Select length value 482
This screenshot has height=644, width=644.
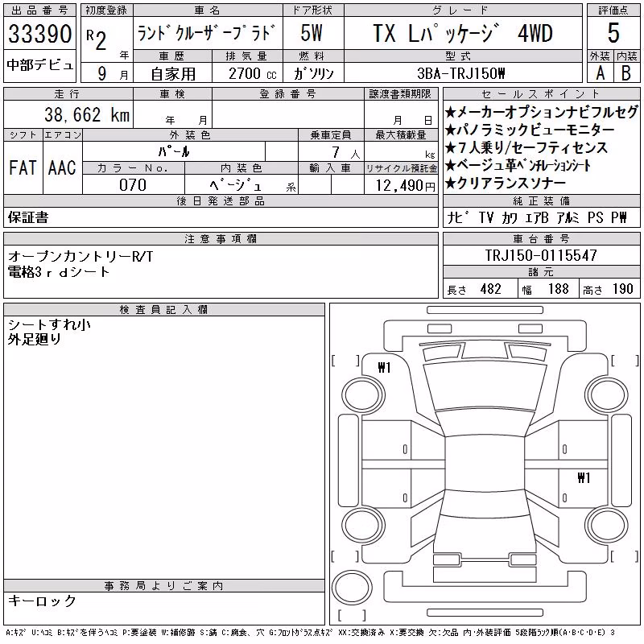491,289
